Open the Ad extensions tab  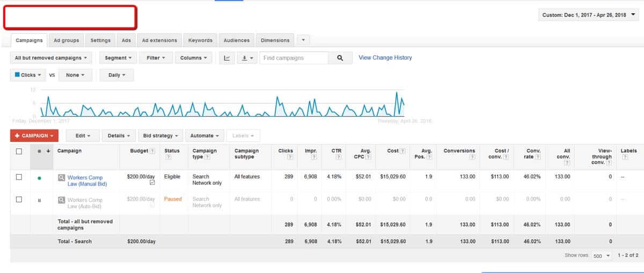coord(159,40)
